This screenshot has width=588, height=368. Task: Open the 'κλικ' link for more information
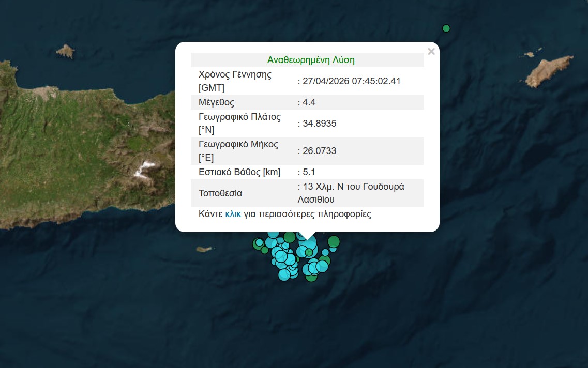tap(233, 214)
